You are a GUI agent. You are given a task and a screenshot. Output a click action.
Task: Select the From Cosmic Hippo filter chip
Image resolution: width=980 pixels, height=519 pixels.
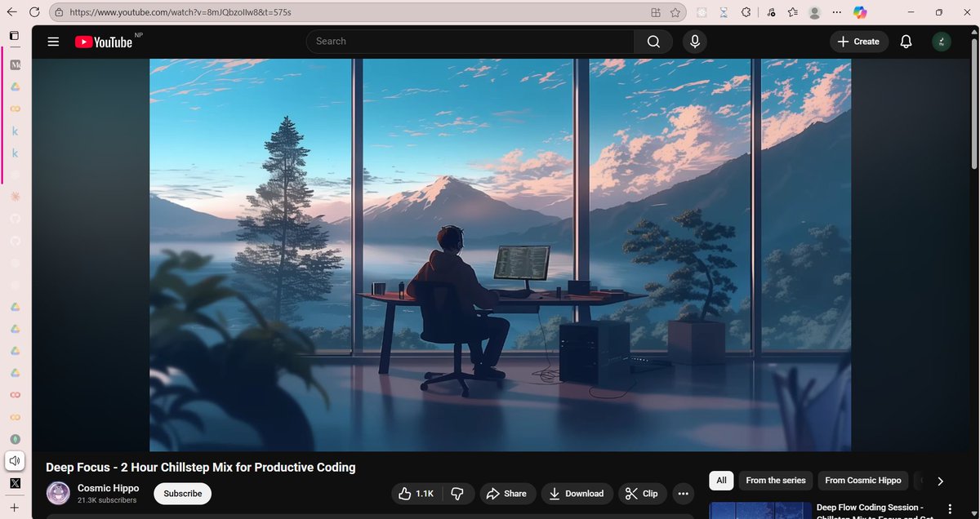[x=862, y=481]
